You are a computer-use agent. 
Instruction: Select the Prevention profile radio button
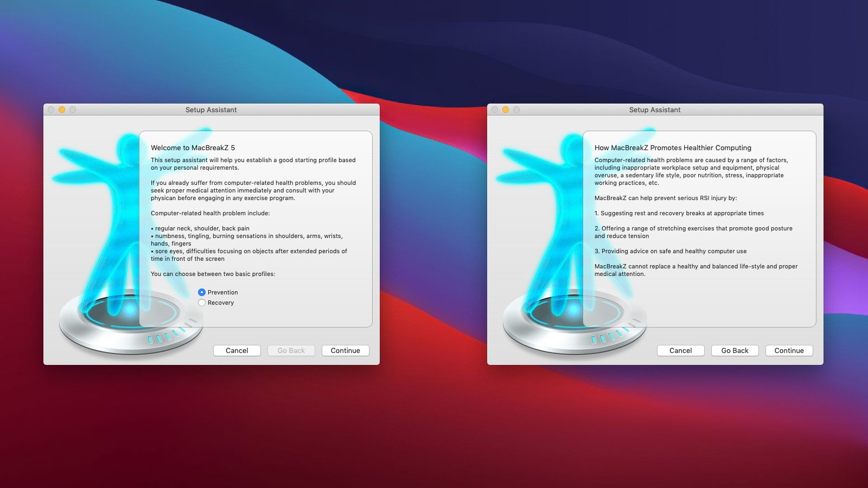click(202, 292)
